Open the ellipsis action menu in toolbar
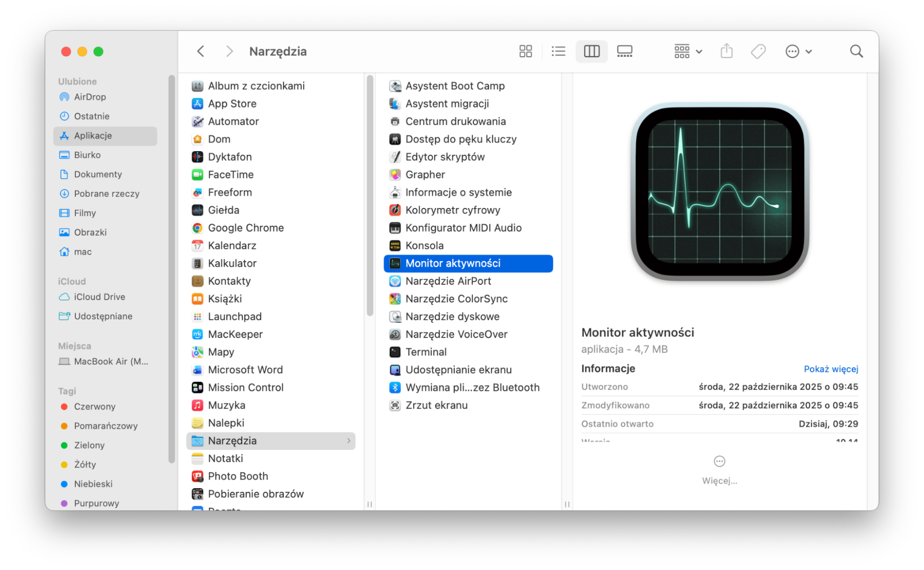This screenshot has height=570, width=924. [x=798, y=51]
